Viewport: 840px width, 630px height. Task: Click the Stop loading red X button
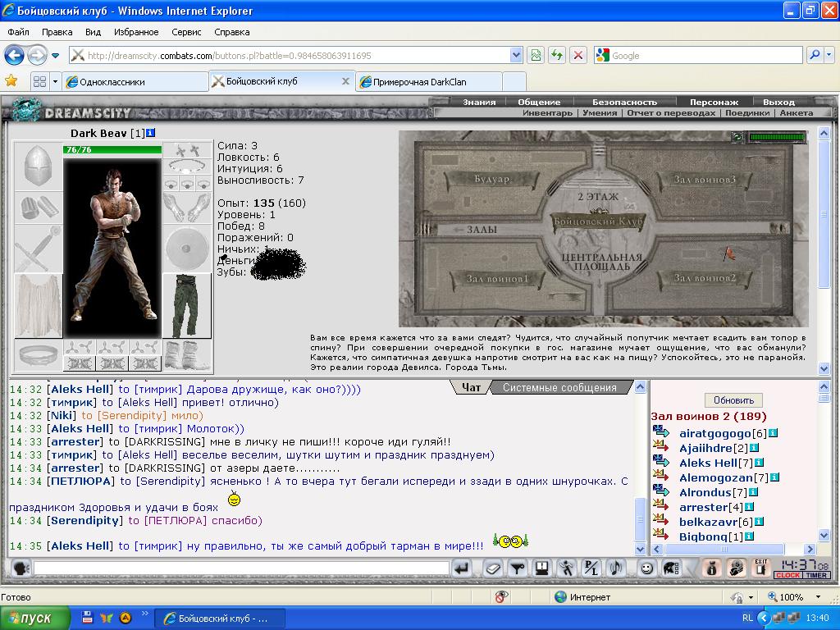578,55
